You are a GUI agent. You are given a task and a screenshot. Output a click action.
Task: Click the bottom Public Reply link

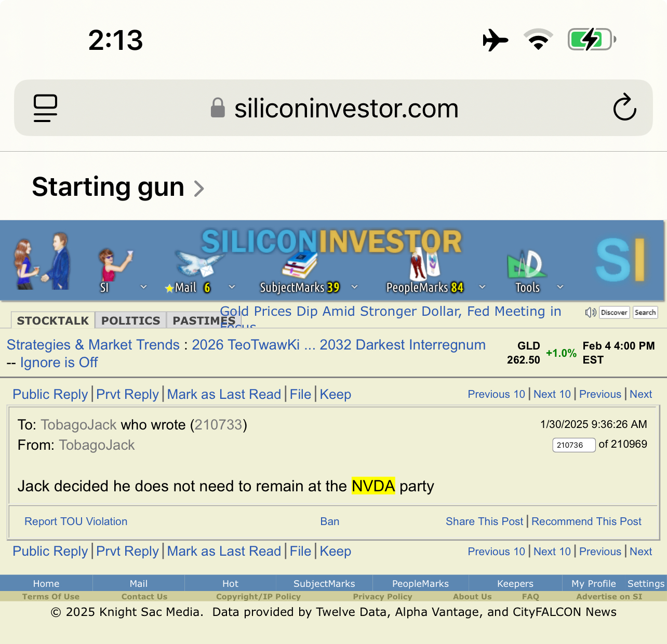(50, 551)
